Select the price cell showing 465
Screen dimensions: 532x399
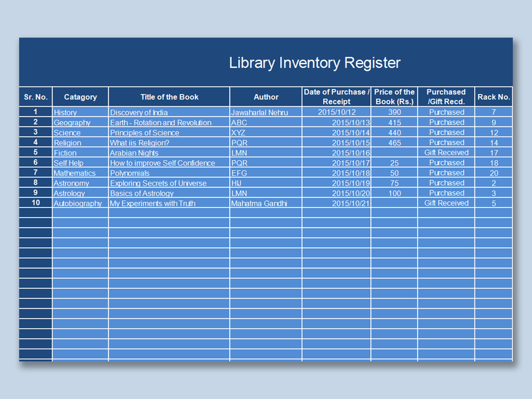tap(394, 143)
